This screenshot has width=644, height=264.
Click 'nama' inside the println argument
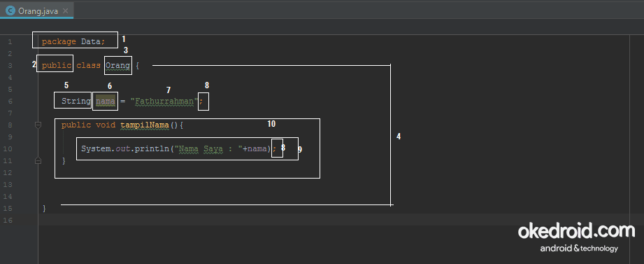(x=257, y=149)
